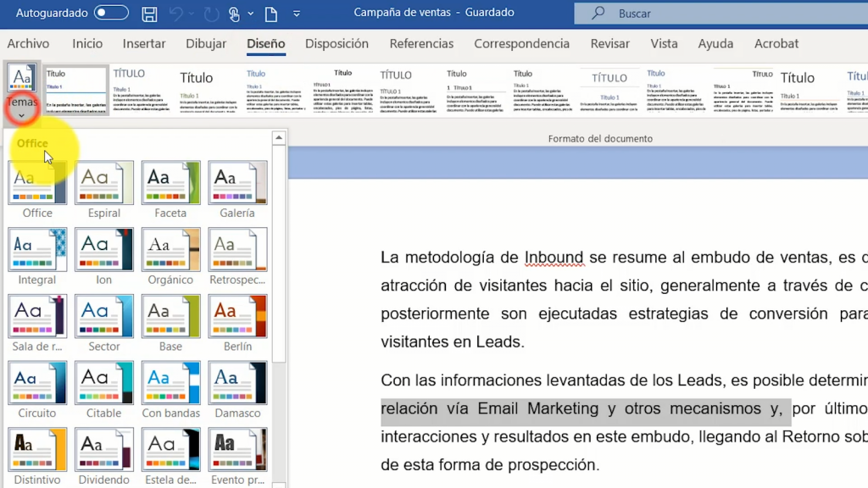Select the second style set with uppercase TÍTULO
868x488 pixels.
(x=142, y=90)
